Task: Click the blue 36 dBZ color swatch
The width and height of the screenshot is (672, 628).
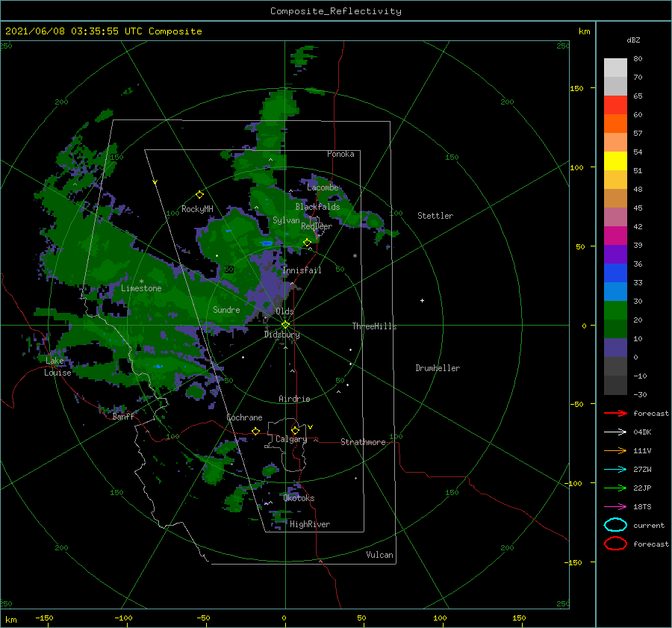Action: pos(615,273)
